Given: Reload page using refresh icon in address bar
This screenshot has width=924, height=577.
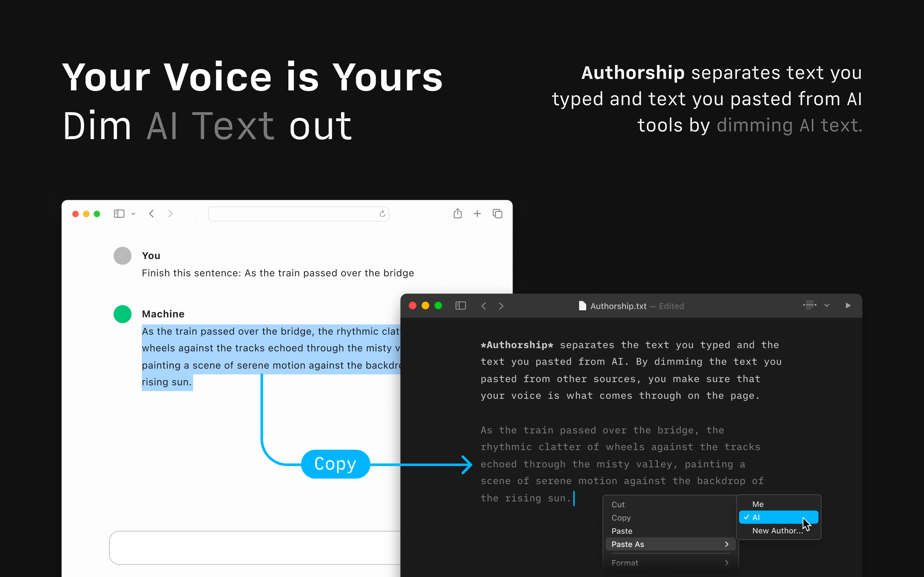Looking at the screenshot, I should coord(382,214).
